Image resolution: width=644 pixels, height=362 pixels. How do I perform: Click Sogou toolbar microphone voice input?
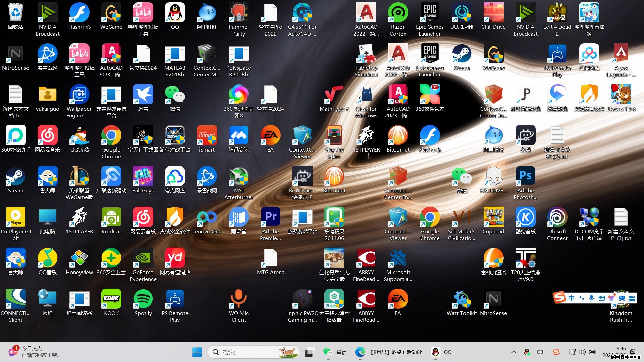592,298
